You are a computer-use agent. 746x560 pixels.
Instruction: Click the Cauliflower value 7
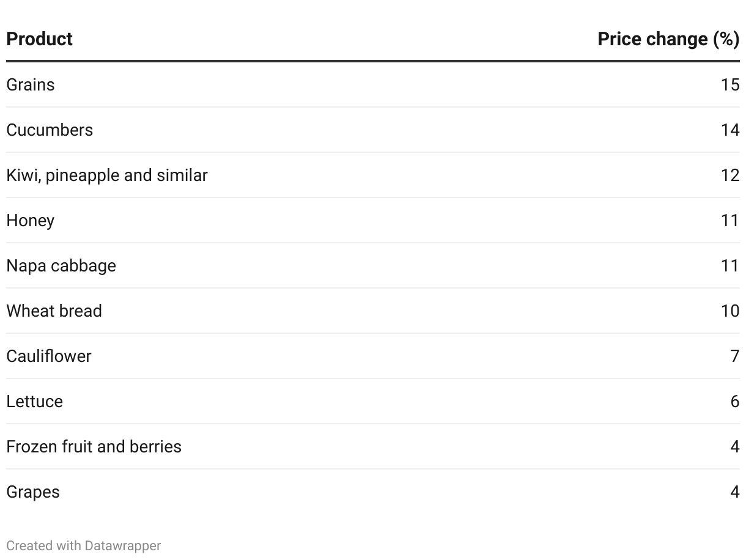(x=735, y=356)
